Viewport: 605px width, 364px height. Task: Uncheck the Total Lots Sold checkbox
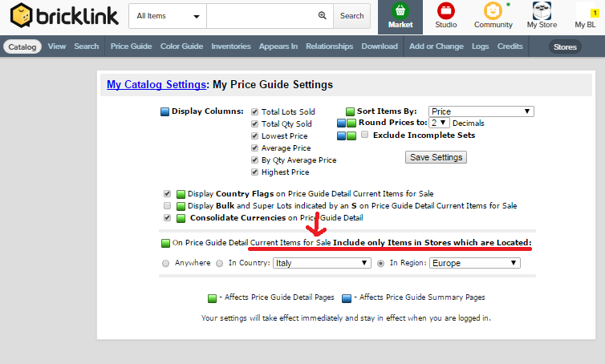coord(254,111)
